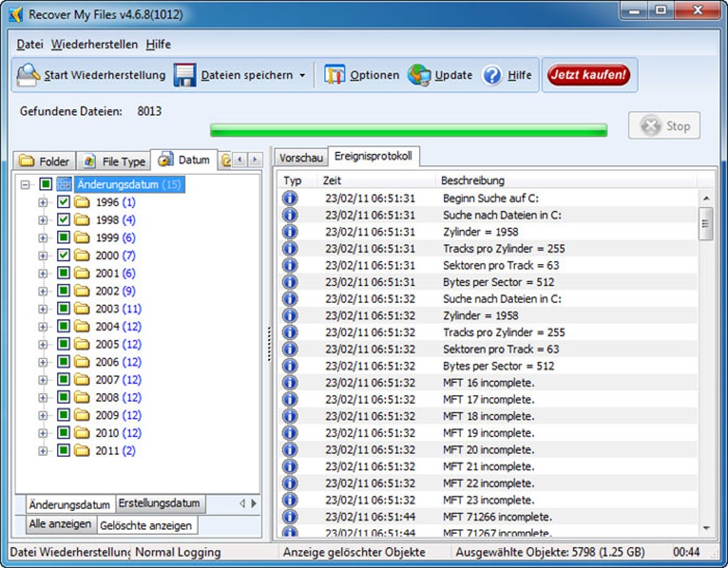This screenshot has width=728, height=568.
Task: Click the event log scroll-down arrow
Action: click(x=706, y=527)
